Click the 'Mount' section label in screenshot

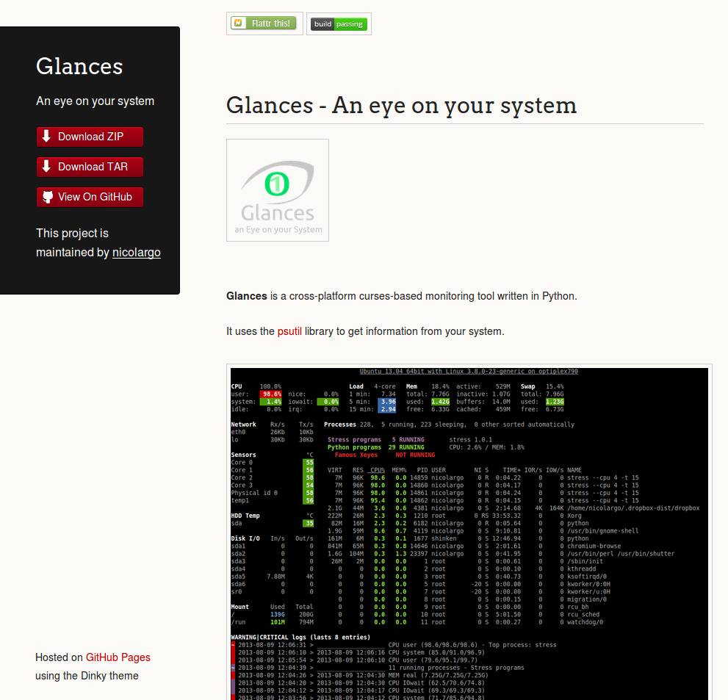click(x=240, y=607)
